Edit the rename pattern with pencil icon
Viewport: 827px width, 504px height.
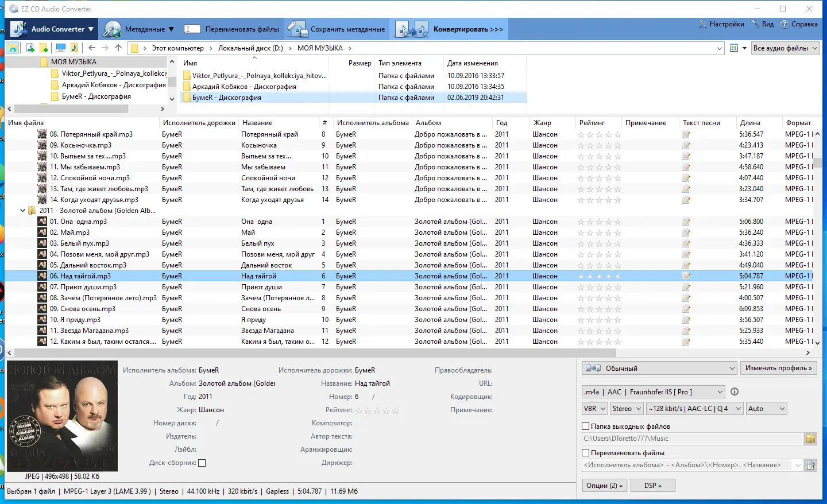[810, 465]
